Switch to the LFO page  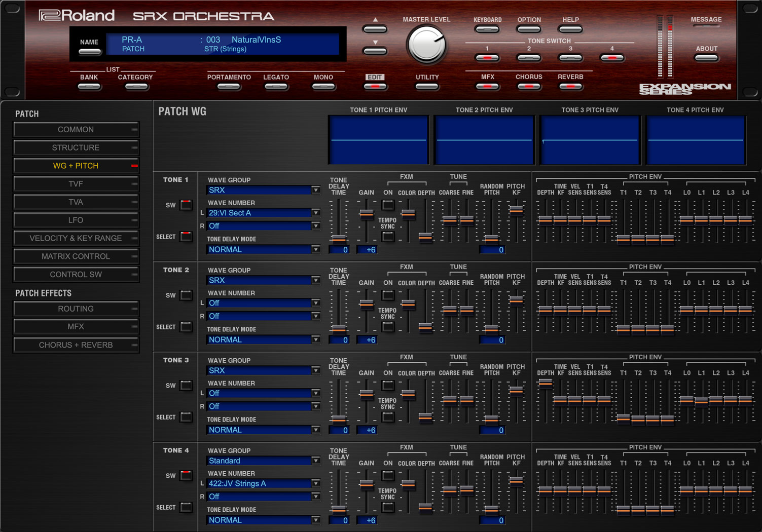tap(76, 220)
